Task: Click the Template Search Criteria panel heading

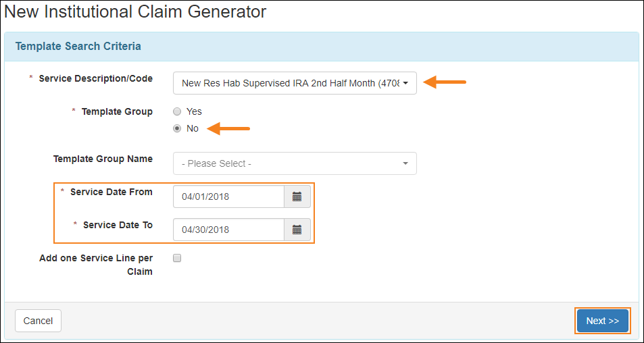Action: pos(78,47)
